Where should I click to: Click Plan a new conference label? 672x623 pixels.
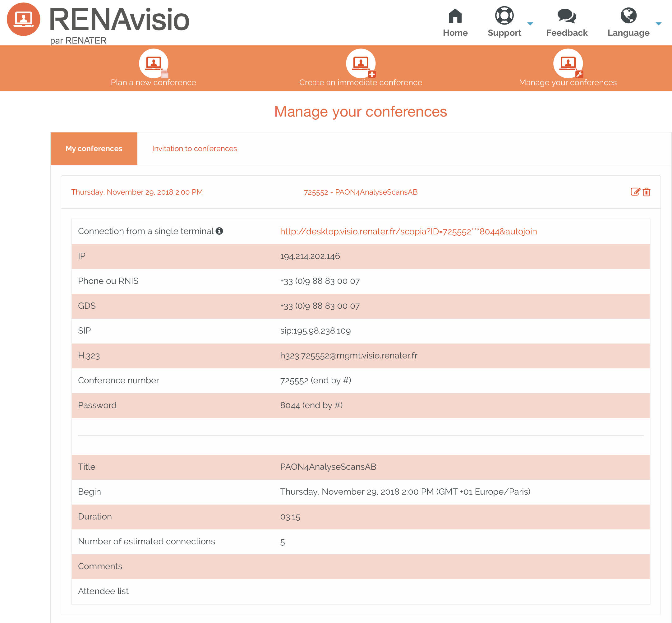[153, 83]
